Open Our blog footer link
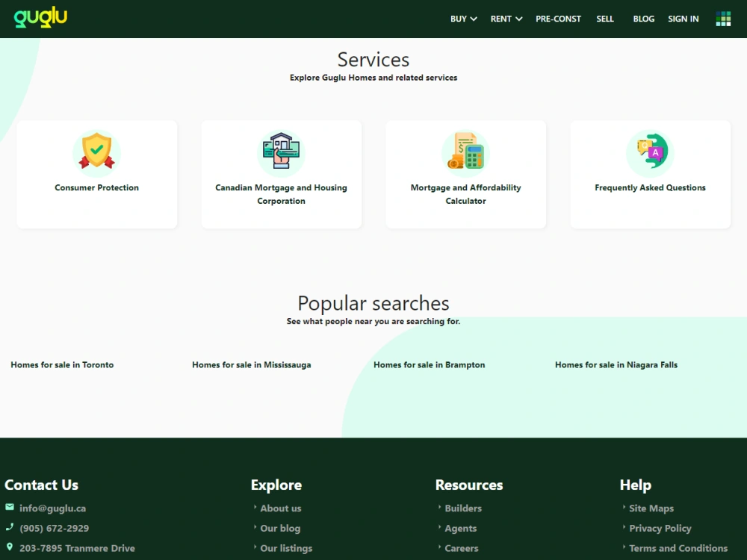Viewport: 747px width, 560px height. [280, 528]
